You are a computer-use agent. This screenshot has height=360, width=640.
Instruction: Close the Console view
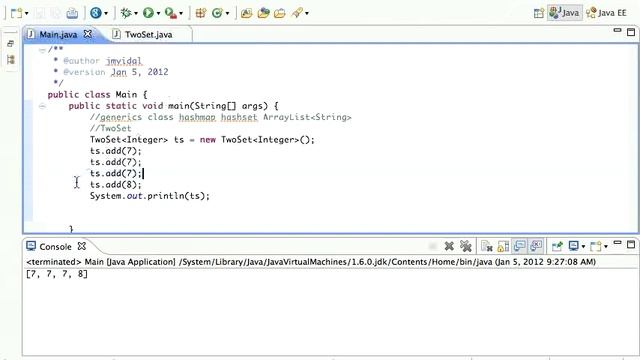click(x=82, y=246)
